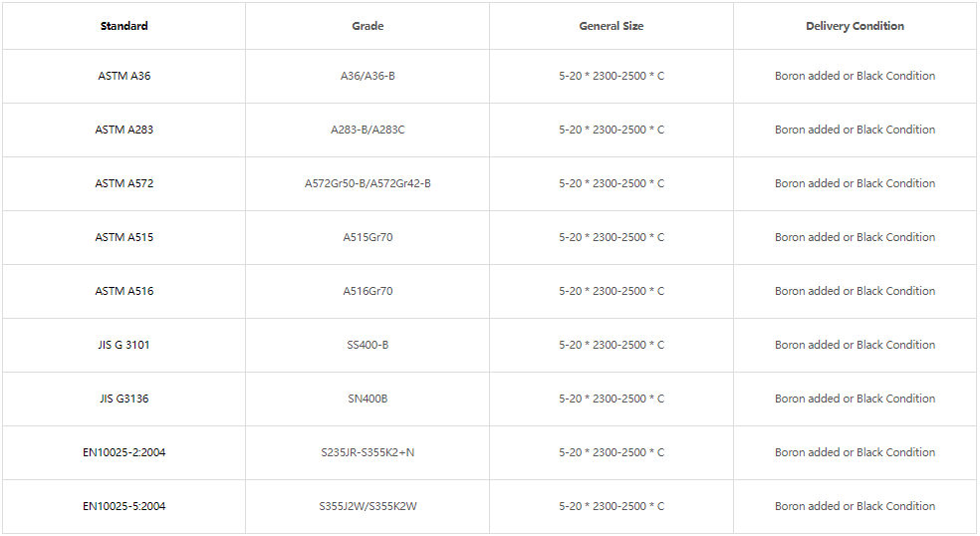Click the A515Gr70 grade cell
The width and height of the screenshot is (980, 536).
click(367, 237)
